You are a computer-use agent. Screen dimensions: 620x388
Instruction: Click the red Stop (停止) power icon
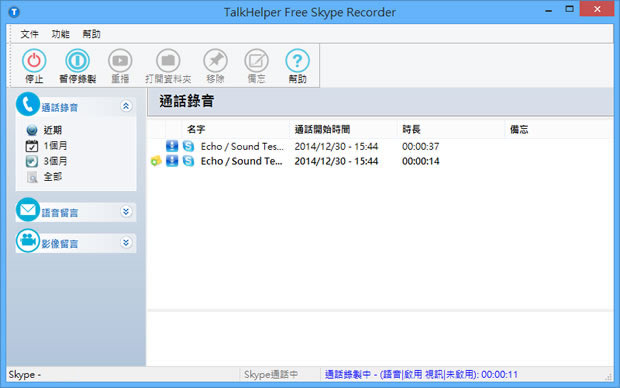click(34, 61)
